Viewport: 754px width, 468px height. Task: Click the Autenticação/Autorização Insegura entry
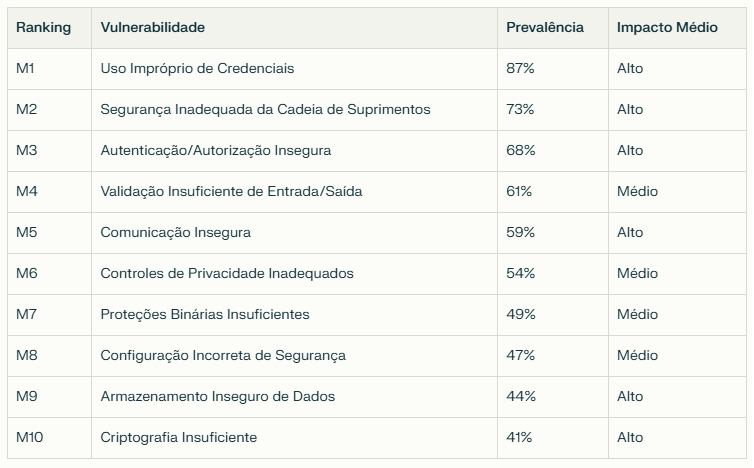(x=216, y=151)
